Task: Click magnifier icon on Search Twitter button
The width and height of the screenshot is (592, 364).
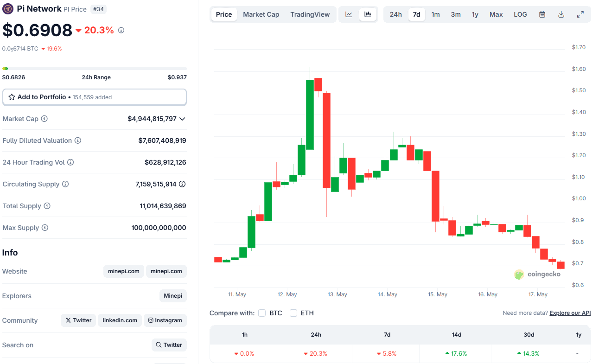Action: (x=159, y=345)
